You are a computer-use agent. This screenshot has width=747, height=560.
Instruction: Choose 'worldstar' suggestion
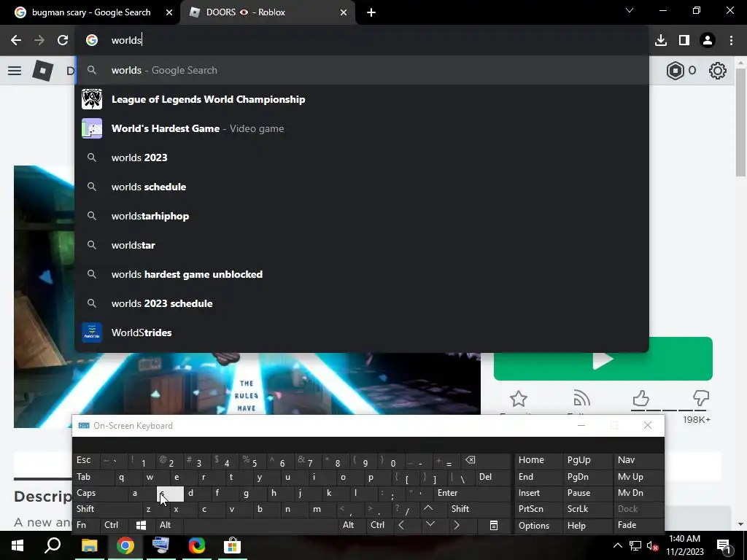click(362, 245)
